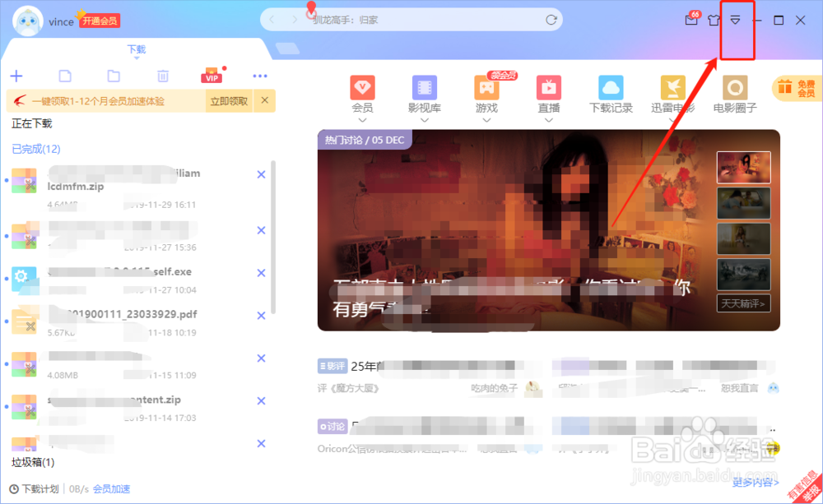Click the 天天精评> button
The width and height of the screenshot is (823, 504).
(744, 303)
